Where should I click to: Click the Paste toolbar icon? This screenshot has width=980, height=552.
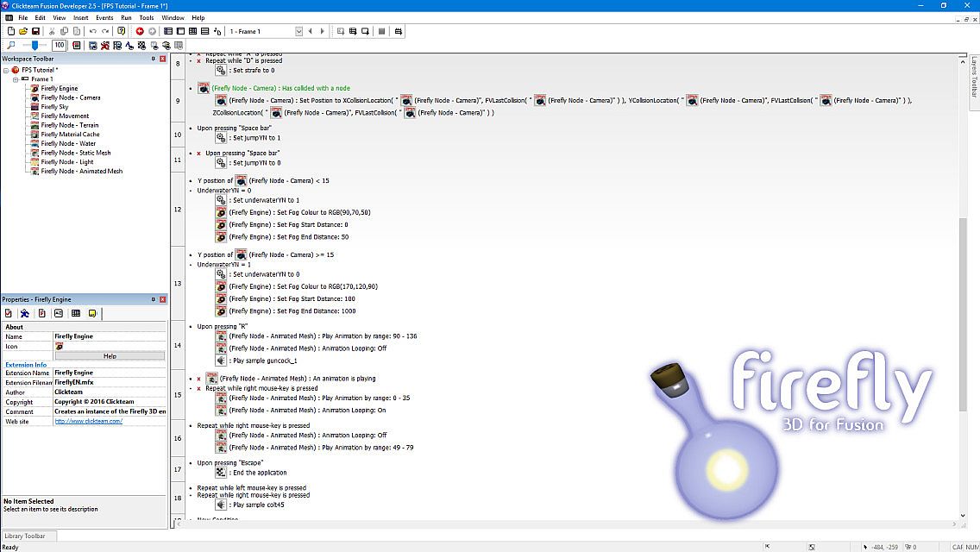point(77,31)
